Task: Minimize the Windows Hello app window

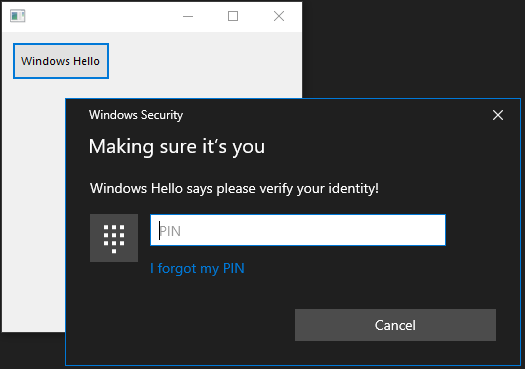Action: (188, 16)
